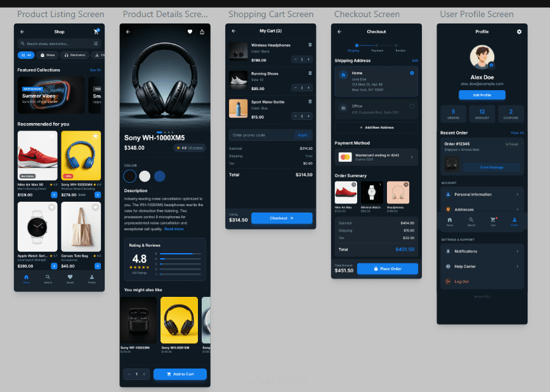Image resolution: width=550 pixels, height=392 pixels.
Task: Open Nike Air Max 90 product image
Action: 37,155
